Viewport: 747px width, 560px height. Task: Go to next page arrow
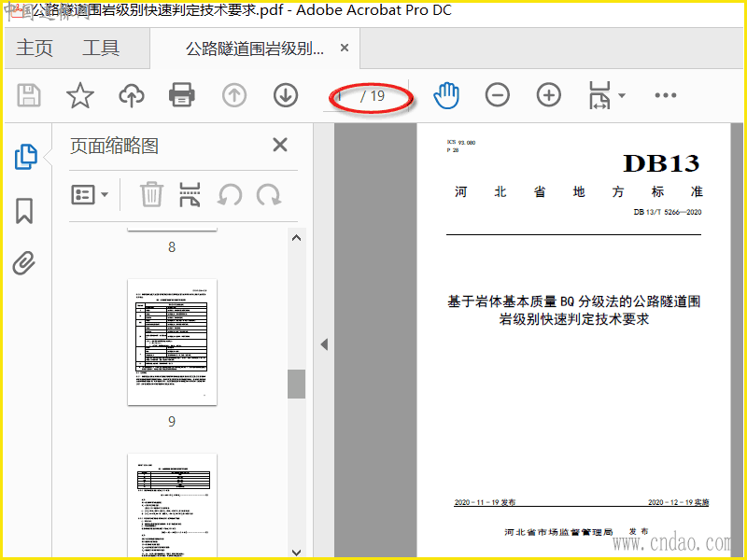point(286,95)
